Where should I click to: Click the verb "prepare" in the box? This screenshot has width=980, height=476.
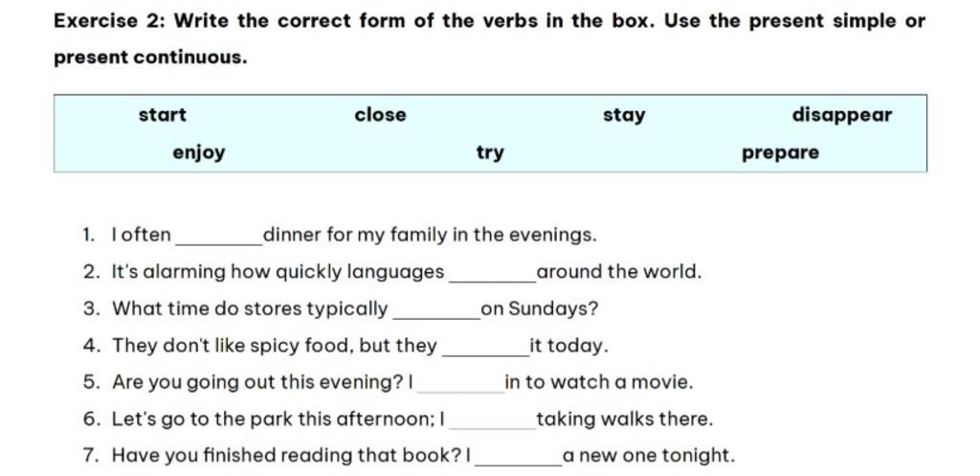[x=780, y=152]
